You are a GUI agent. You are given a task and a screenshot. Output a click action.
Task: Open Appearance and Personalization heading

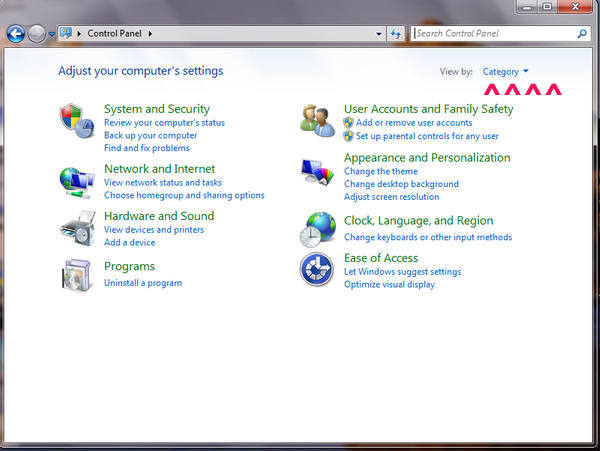coord(427,158)
